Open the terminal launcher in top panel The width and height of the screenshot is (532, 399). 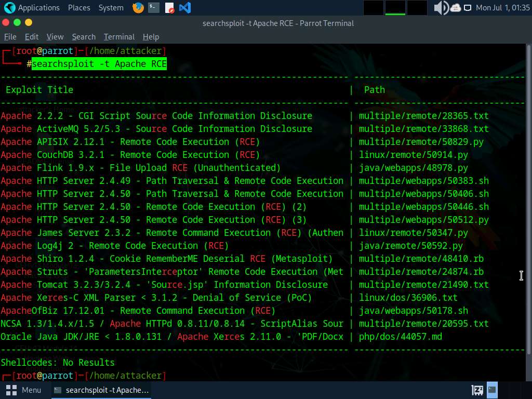point(153,8)
